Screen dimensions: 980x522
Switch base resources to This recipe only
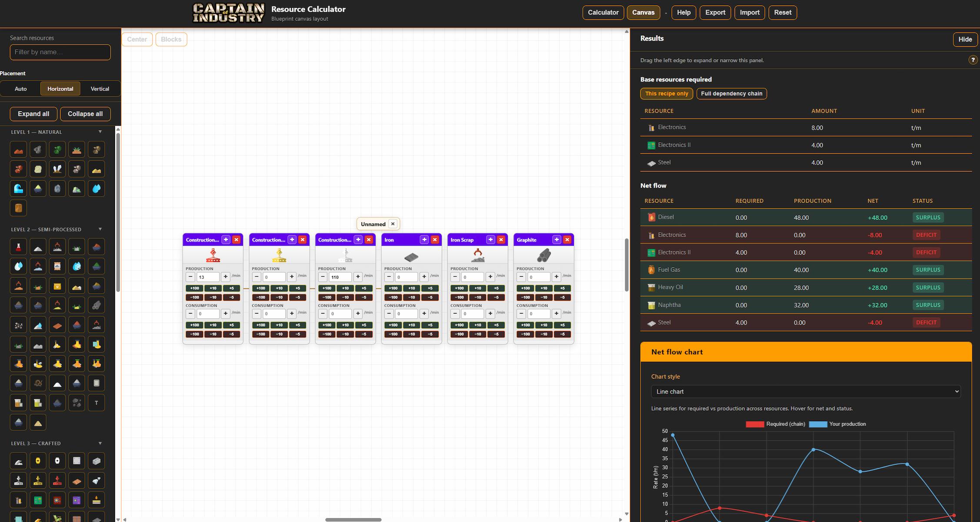(x=667, y=94)
